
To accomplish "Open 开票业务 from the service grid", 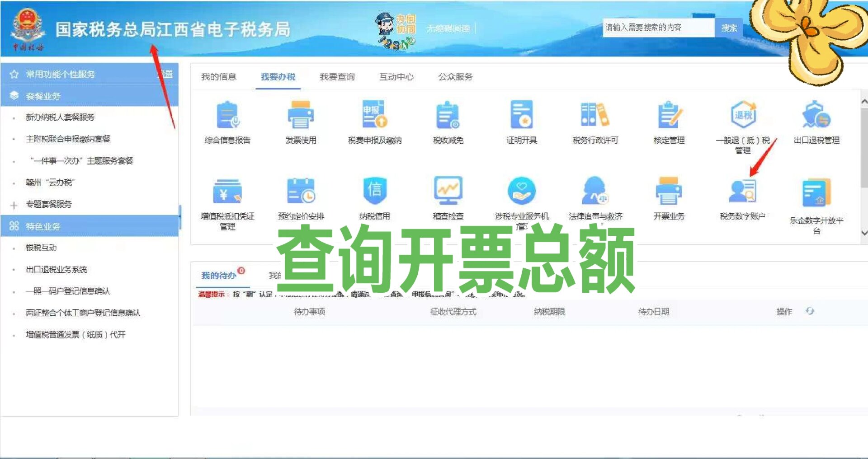I will (669, 192).
